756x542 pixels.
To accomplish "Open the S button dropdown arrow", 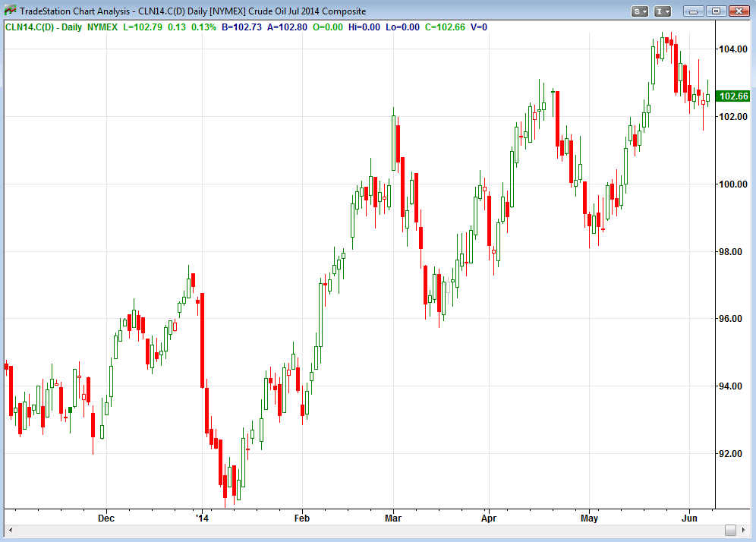I will pos(645,11).
